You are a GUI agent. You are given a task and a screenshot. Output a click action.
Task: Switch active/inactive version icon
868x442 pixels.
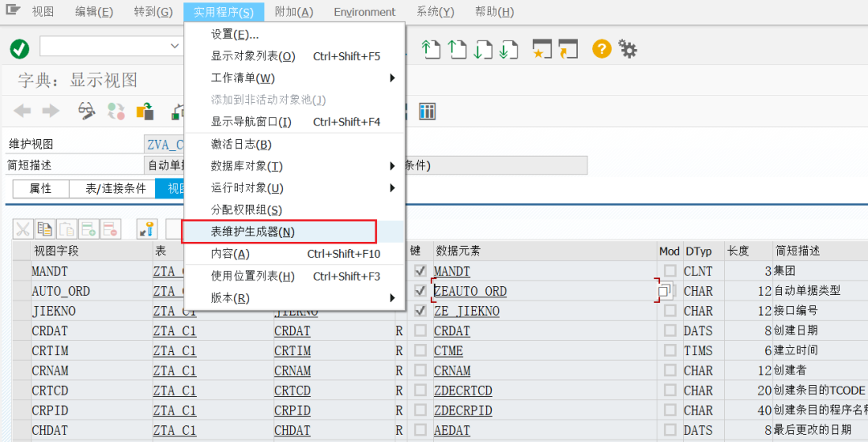tap(116, 111)
